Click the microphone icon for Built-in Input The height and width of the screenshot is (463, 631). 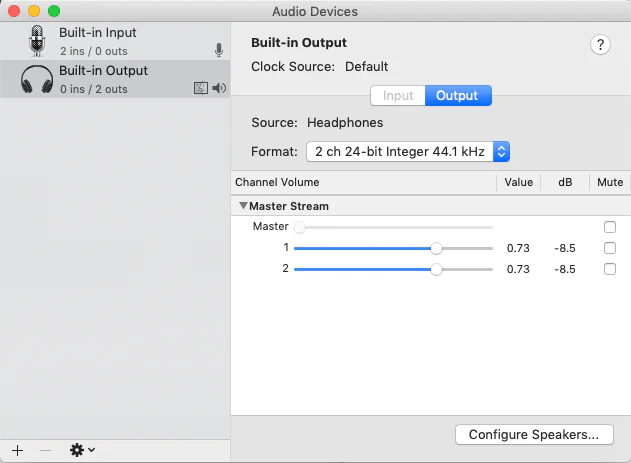(x=37, y=41)
